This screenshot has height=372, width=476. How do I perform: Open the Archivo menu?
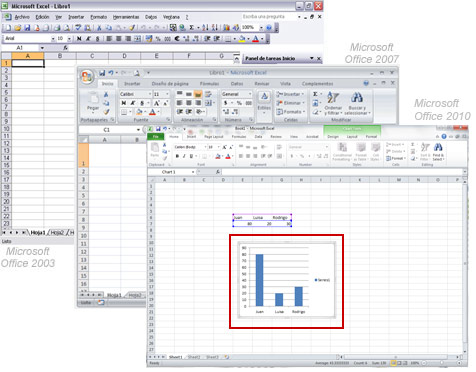click(22, 17)
